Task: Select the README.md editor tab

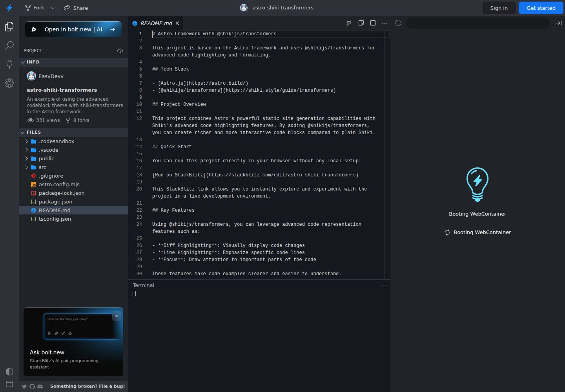Action: pyautogui.click(x=156, y=23)
